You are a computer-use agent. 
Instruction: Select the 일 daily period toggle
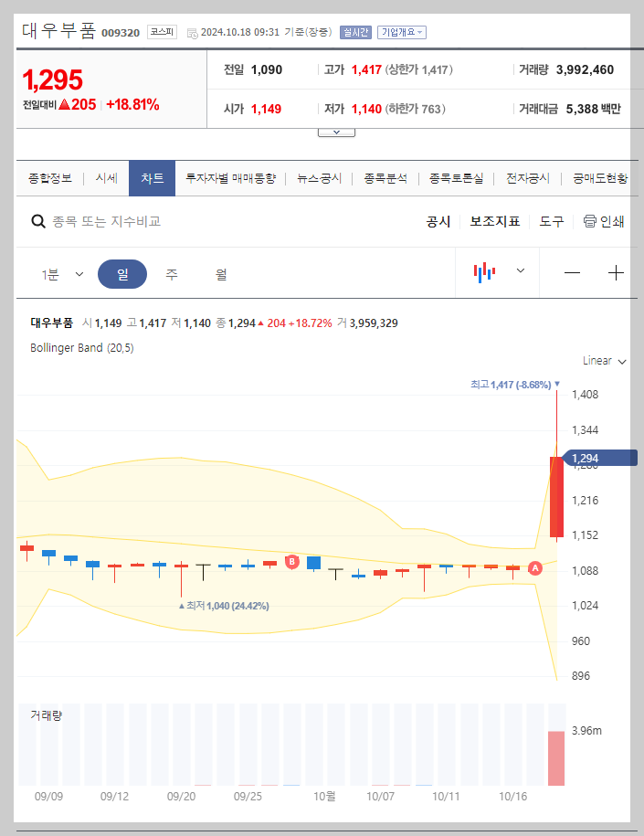pyautogui.click(x=122, y=274)
